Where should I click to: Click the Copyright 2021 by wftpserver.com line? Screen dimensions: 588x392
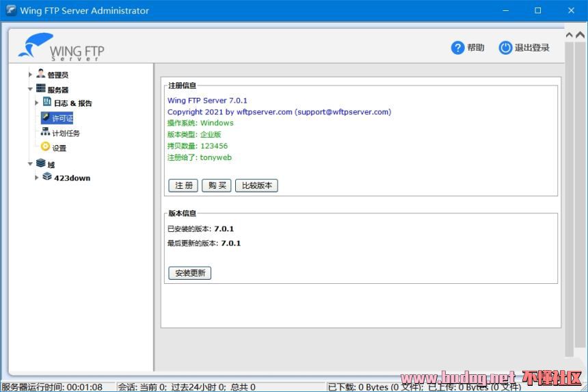pyautogui.click(x=279, y=112)
